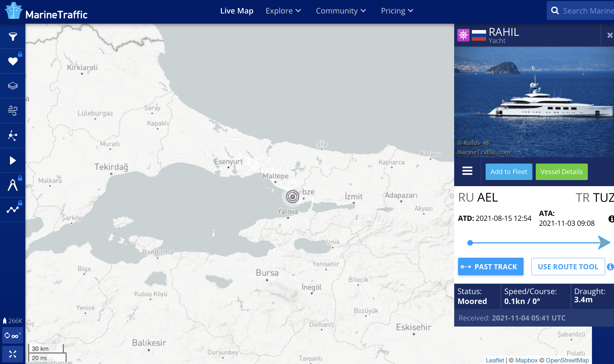Click the Add to Fleet button
This screenshot has width=614, height=364.
coord(509,172)
